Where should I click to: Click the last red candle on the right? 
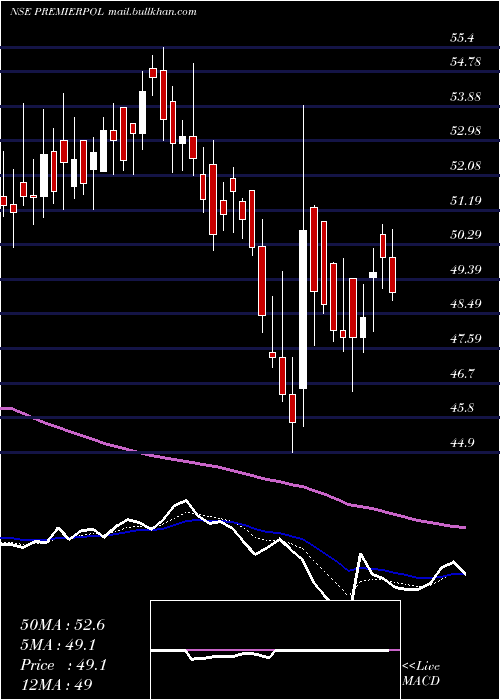(x=392, y=275)
